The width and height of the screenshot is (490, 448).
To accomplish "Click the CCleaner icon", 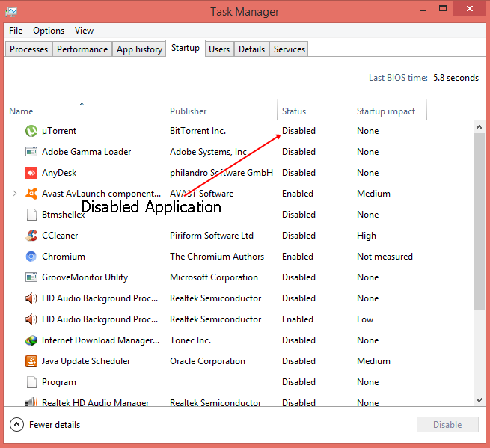I will pyautogui.click(x=31, y=236).
